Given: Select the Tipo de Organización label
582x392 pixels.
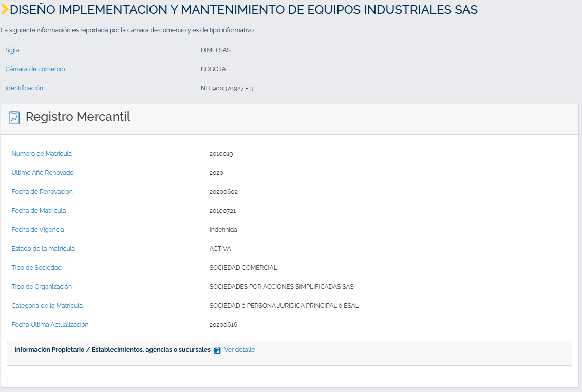Looking at the screenshot, I should click(42, 287).
